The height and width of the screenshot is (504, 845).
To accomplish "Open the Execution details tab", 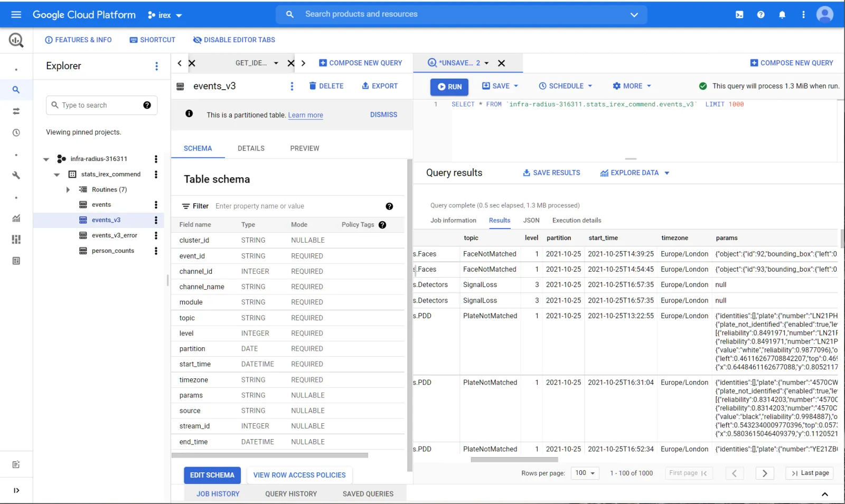I will tap(577, 221).
